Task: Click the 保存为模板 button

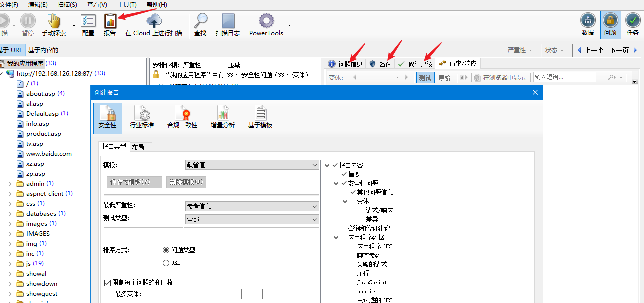Action: point(134,182)
